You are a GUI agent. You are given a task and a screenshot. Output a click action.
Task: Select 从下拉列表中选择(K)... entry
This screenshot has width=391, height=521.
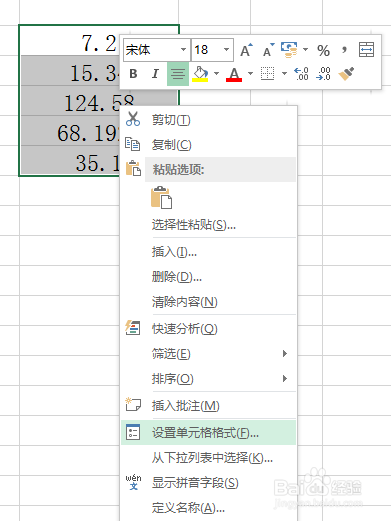208,458
